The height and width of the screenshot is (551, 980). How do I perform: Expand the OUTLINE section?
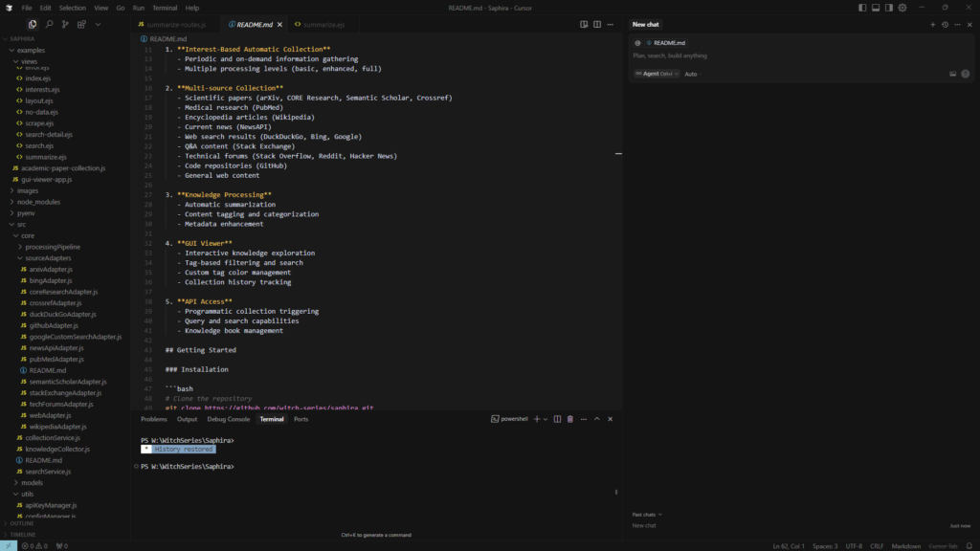tap(22, 523)
